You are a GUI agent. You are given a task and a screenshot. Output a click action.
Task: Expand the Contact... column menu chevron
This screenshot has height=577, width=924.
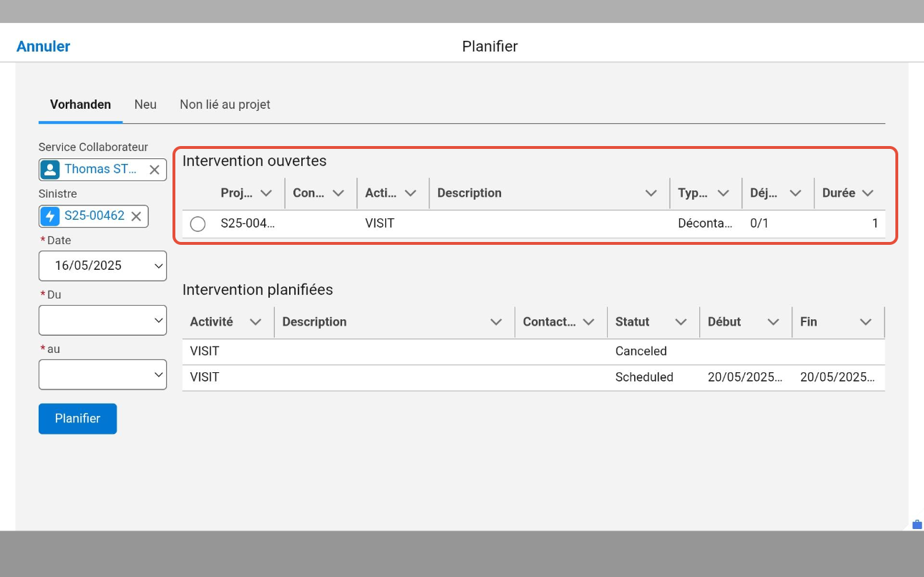pos(589,322)
